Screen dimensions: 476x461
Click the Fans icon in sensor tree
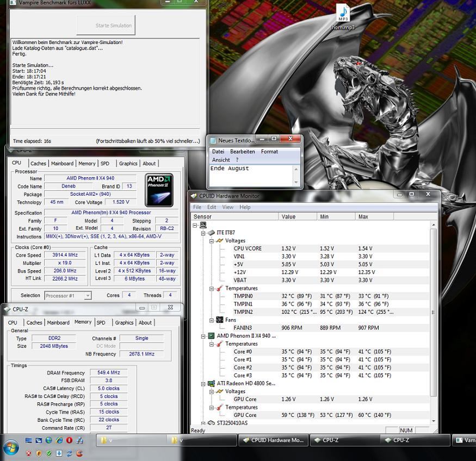pyautogui.click(x=219, y=320)
